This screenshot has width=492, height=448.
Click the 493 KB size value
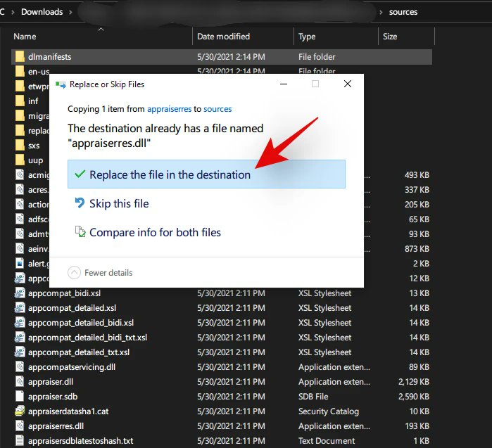pos(417,174)
